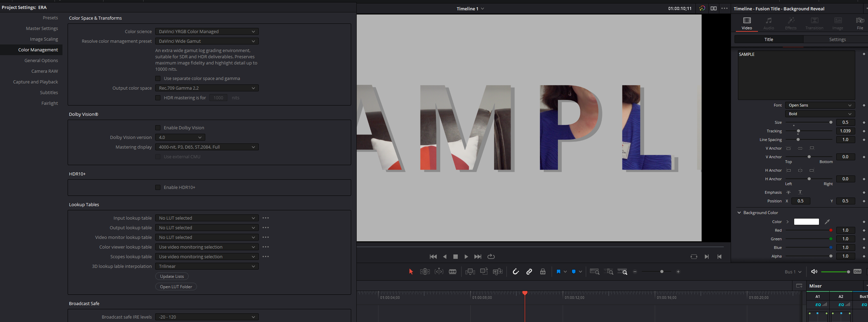The width and height of the screenshot is (868, 322).
Task: Click the insert clip icon
Action: (x=470, y=272)
